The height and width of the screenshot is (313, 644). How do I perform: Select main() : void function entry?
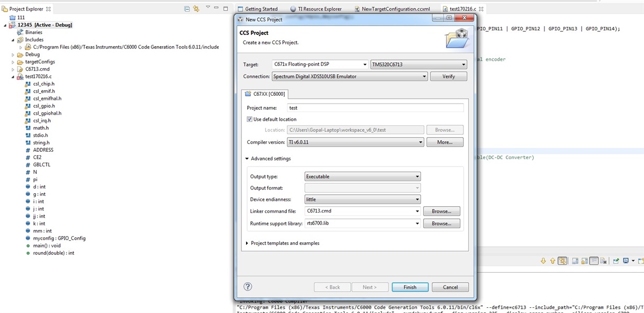[47, 245]
